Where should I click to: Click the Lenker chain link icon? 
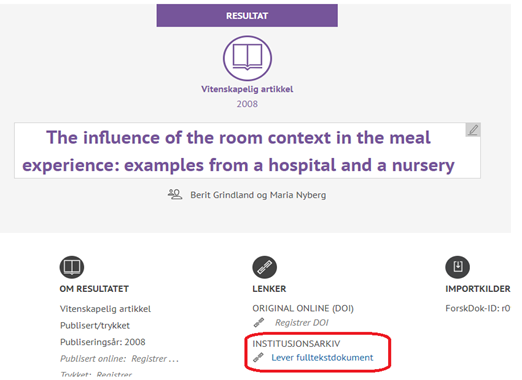[264, 267]
